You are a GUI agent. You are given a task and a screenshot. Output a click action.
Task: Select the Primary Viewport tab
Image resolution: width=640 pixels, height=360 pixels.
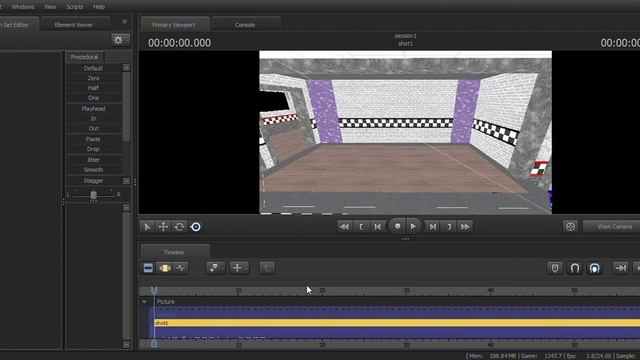click(x=174, y=25)
